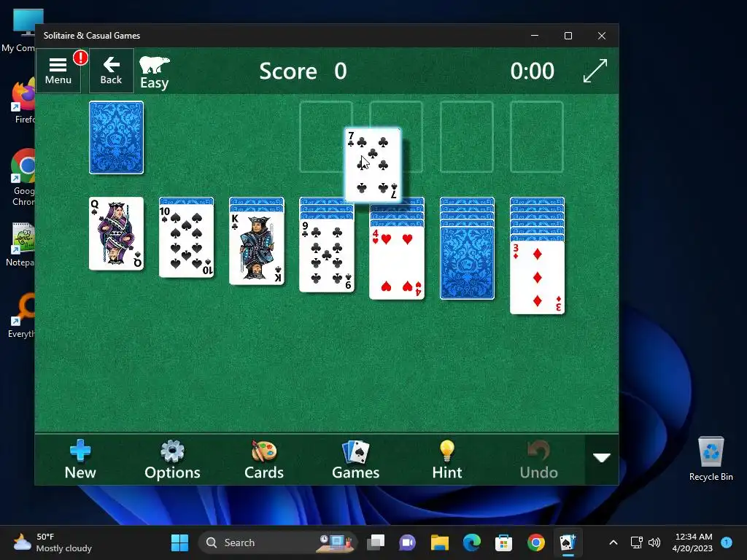Open game Options gear
The image size is (747, 560).
[x=172, y=459]
